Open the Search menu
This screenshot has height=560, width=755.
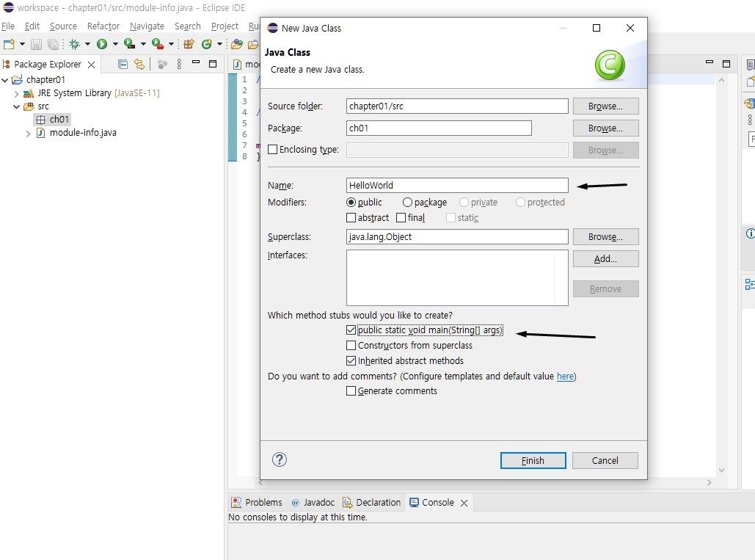[187, 26]
